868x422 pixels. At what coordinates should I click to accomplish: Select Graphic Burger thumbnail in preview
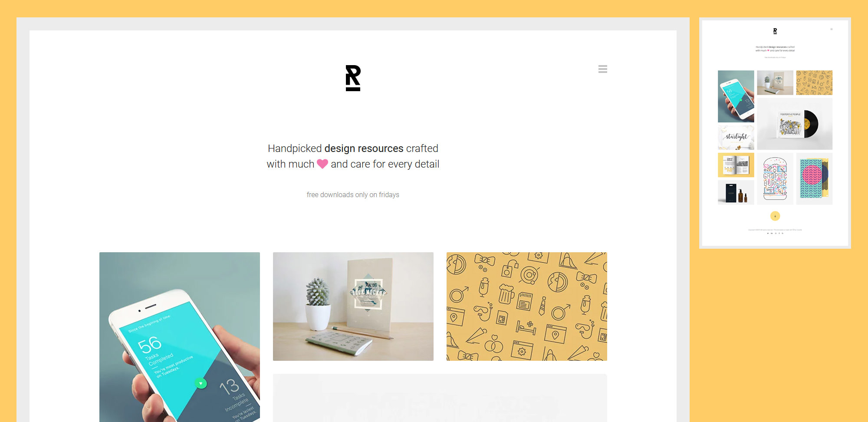point(775,178)
